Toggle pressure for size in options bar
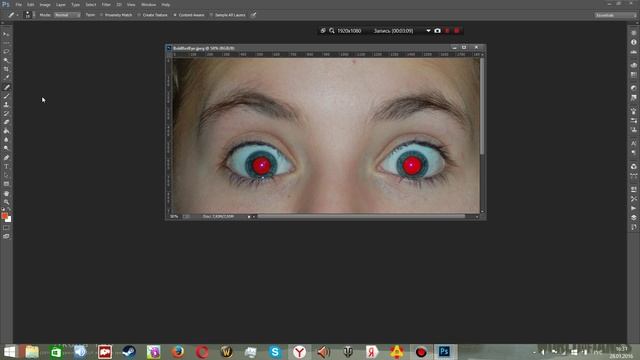The width and height of the screenshot is (640, 360). (253, 15)
